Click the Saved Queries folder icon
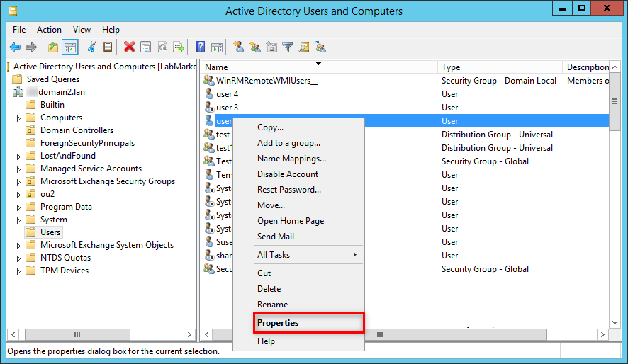This screenshot has height=364, width=628. tap(17, 79)
